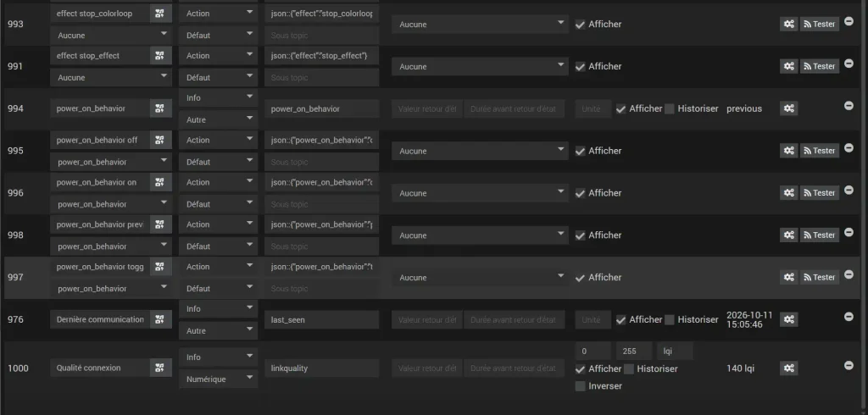This screenshot has width=868, height=415.
Task: Edit min value field showing 0
Action: click(x=593, y=351)
